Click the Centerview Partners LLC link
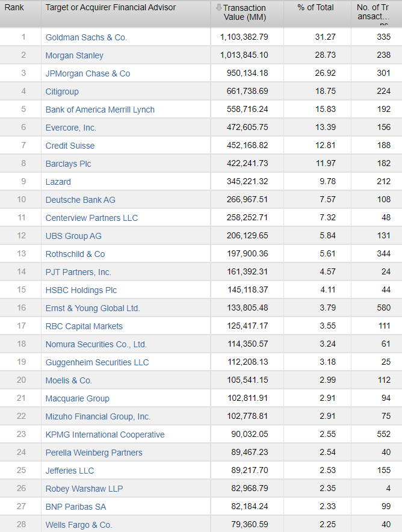402x532 pixels. 91,218
